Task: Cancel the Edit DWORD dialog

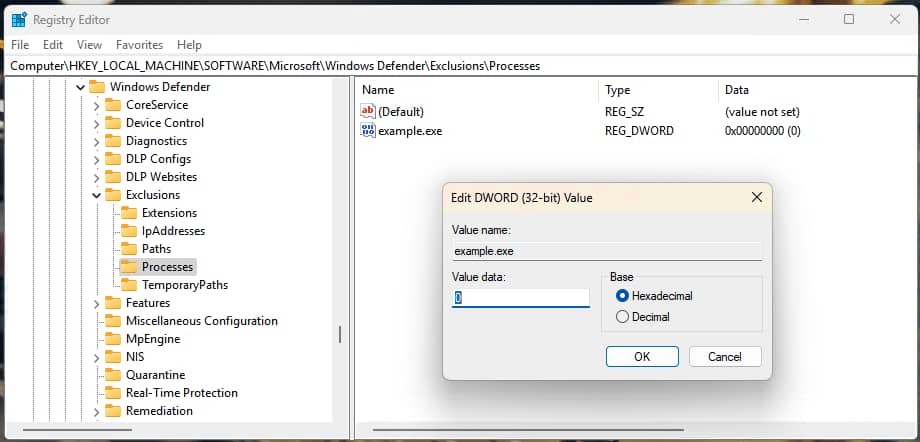Action: tap(725, 356)
